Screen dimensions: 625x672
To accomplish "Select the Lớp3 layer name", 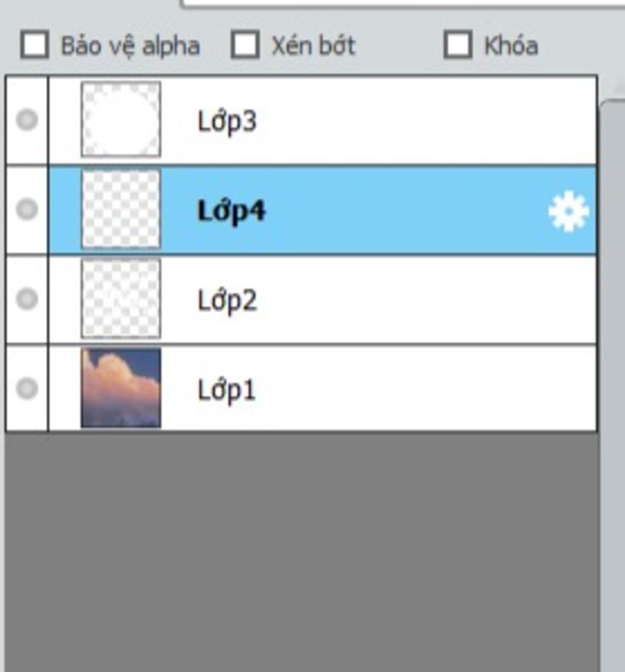I will [x=227, y=122].
